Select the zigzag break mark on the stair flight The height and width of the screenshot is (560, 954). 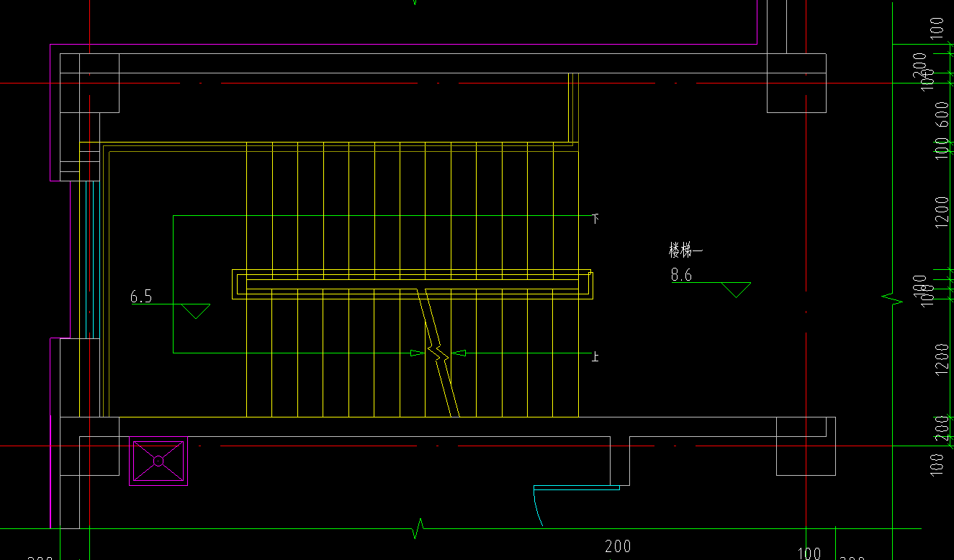point(438,353)
